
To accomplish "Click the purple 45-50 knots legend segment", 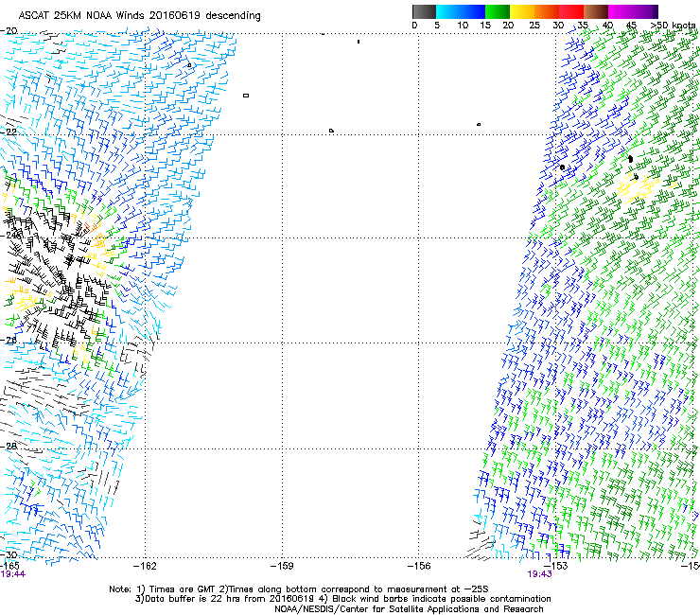I will coord(645,11).
